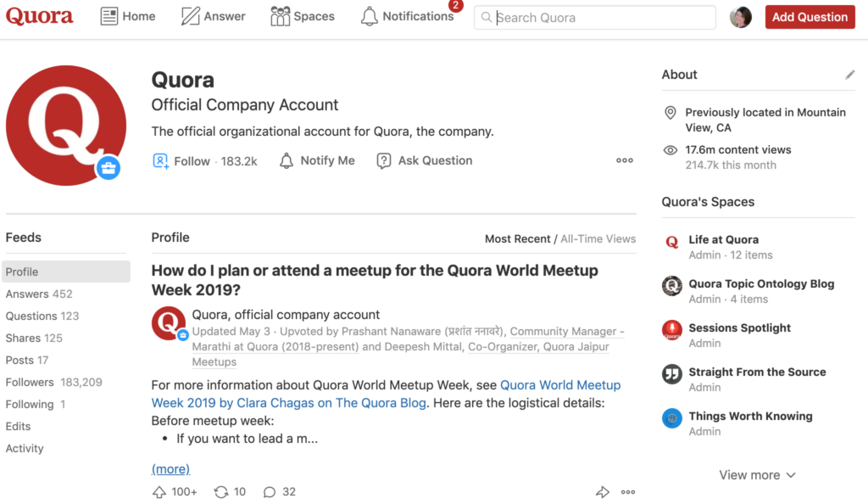Open Co-Organizer, Quora Jaipur Meetups link
Image resolution: width=868 pixels, height=504 pixels.
coord(401,355)
